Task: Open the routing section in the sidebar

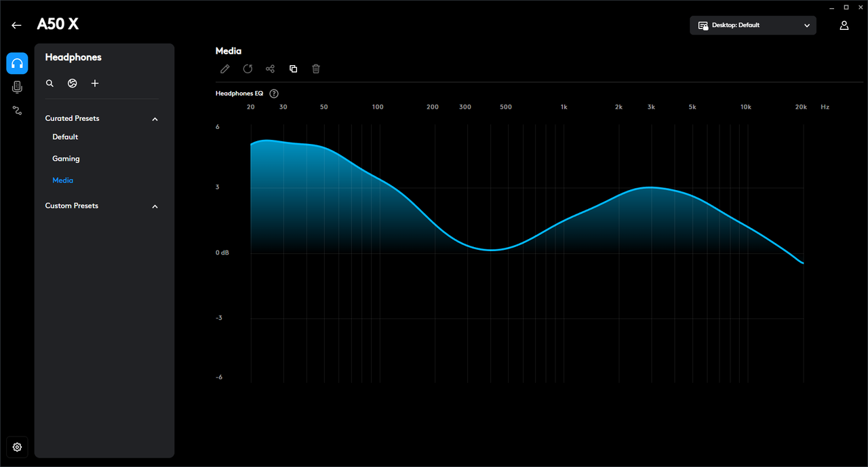Action: pos(17,110)
